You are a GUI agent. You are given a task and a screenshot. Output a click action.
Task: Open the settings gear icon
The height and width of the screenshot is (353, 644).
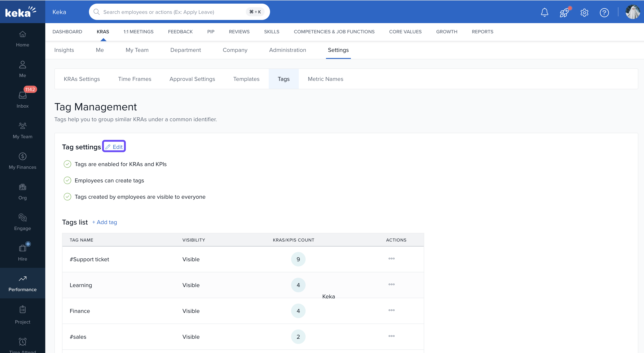tap(584, 12)
